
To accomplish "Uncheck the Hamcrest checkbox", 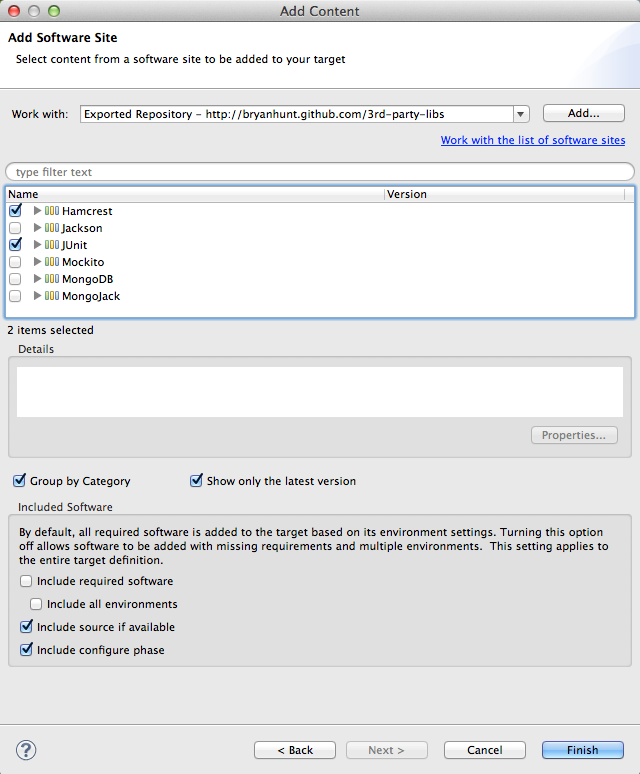I will (15, 211).
